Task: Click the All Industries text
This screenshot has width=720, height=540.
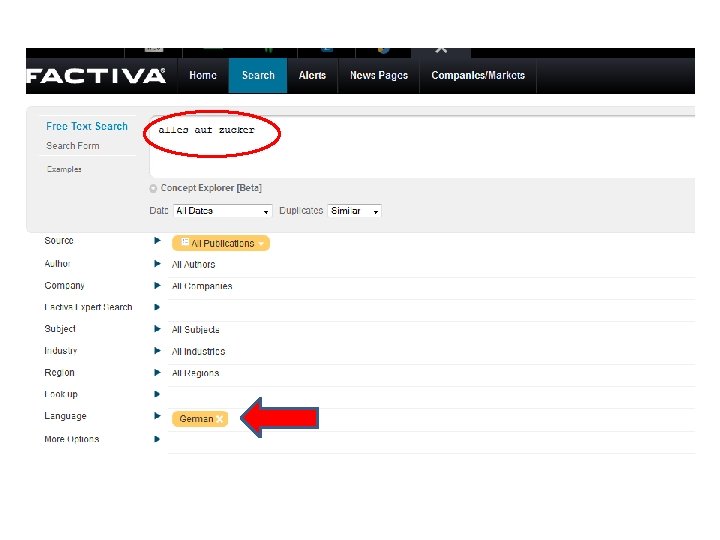Action: click(198, 351)
